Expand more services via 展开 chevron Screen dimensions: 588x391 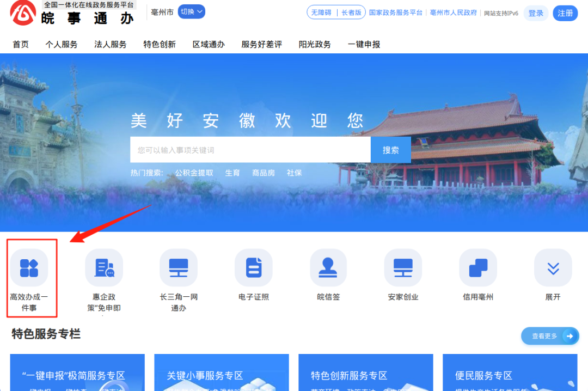553,267
